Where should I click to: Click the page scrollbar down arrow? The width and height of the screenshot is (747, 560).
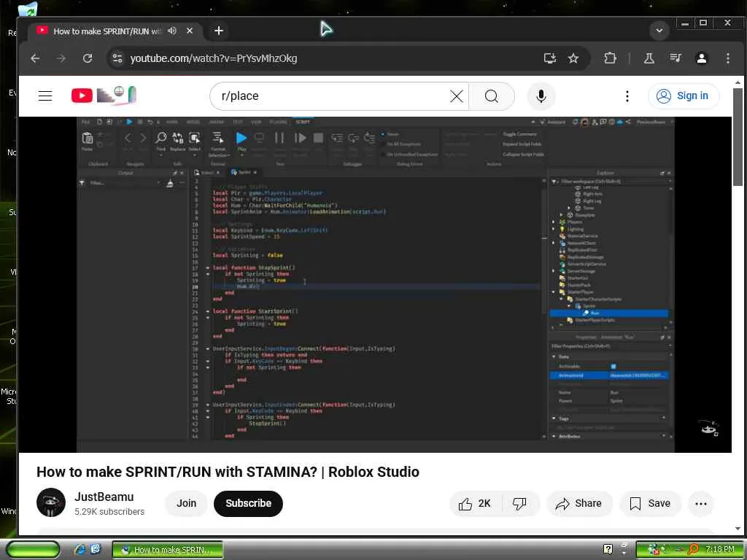(738, 529)
